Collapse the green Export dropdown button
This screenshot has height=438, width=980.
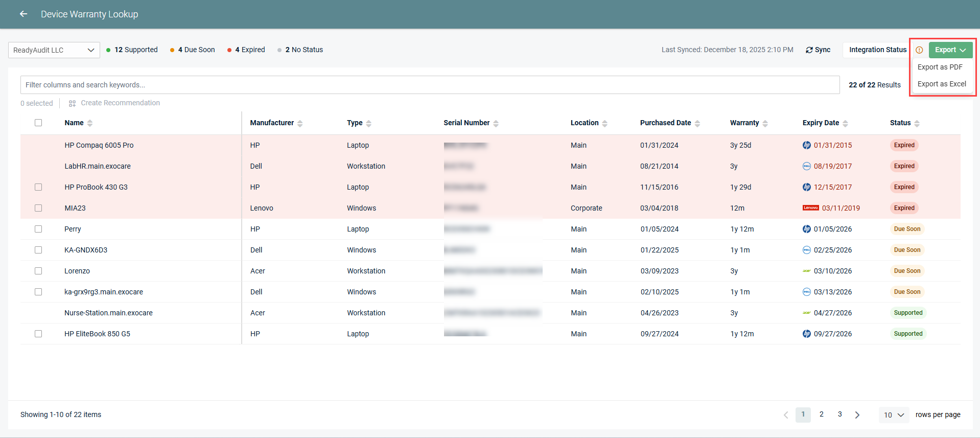pos(950,50)
